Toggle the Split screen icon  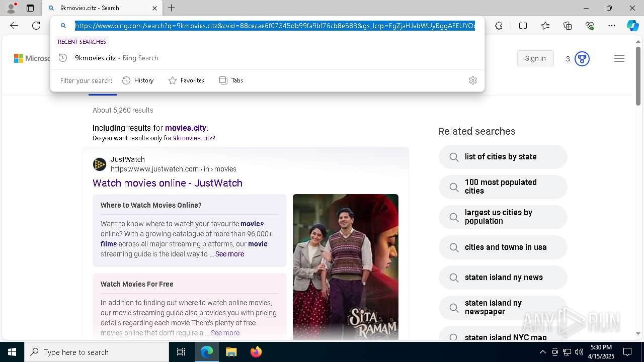(x=523, y=26)
